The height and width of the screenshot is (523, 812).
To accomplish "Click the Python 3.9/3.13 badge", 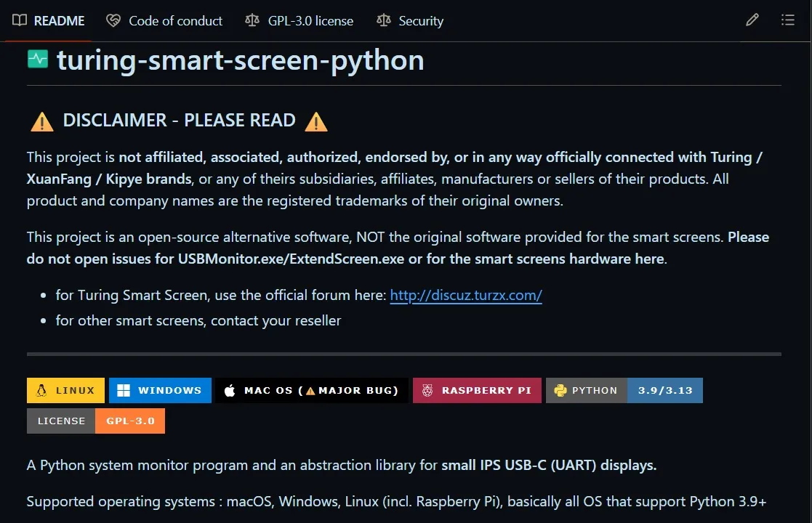I will point(624,390).
